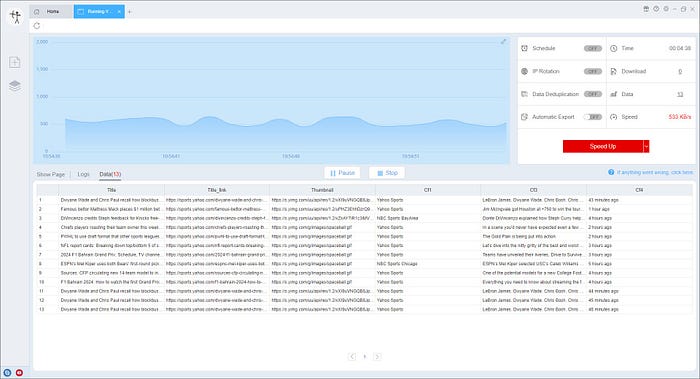700x379 pixels.
Task: Switch to the Show Page tab
Action: point(50,175)
